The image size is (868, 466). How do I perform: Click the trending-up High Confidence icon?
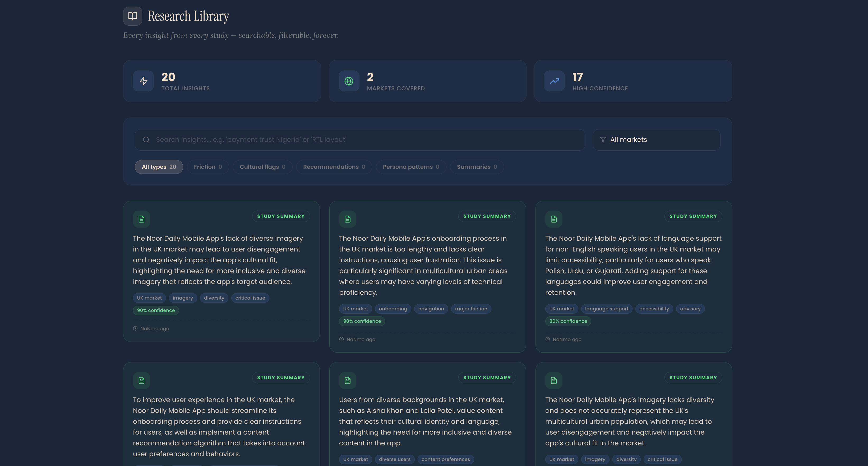point(554,81)
